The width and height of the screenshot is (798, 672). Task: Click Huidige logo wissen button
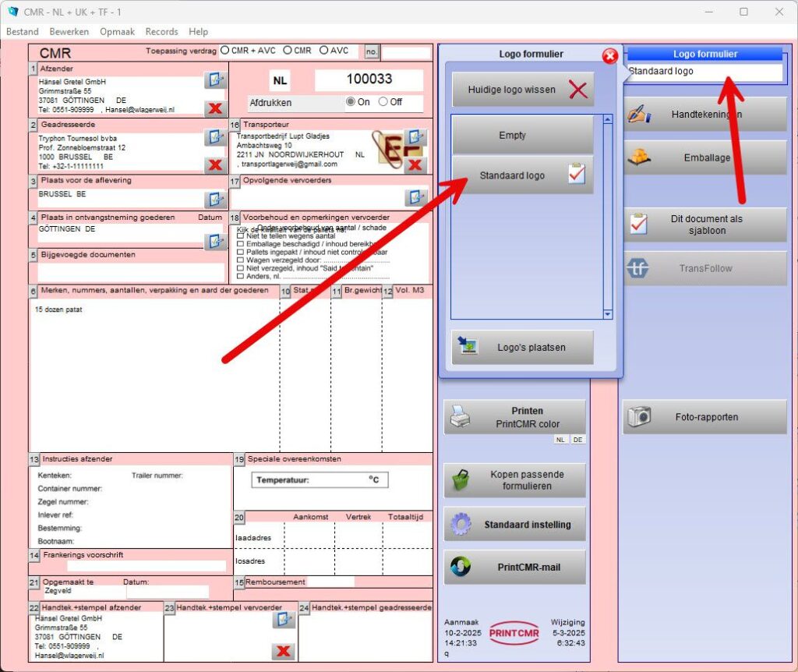coord(523,90)
